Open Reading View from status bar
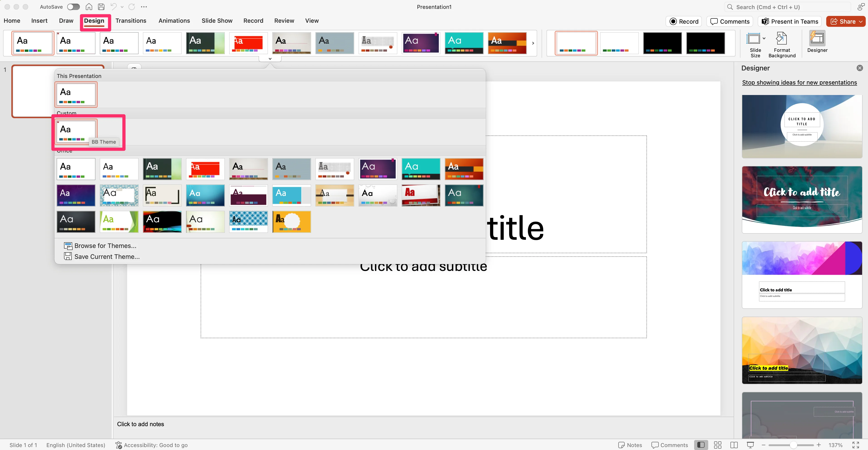868x450 pixels. (734, 445)
